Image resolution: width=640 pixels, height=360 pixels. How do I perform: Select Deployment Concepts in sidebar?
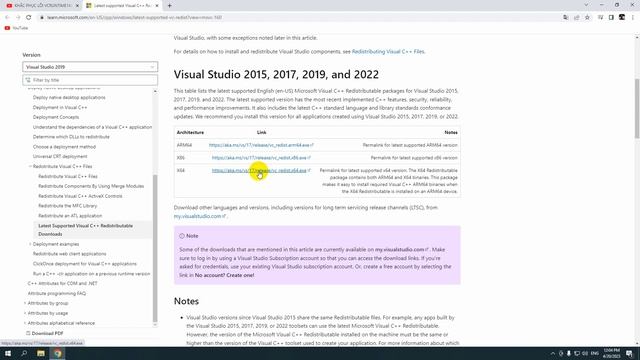pyautogui.click(x=56, y=117)
